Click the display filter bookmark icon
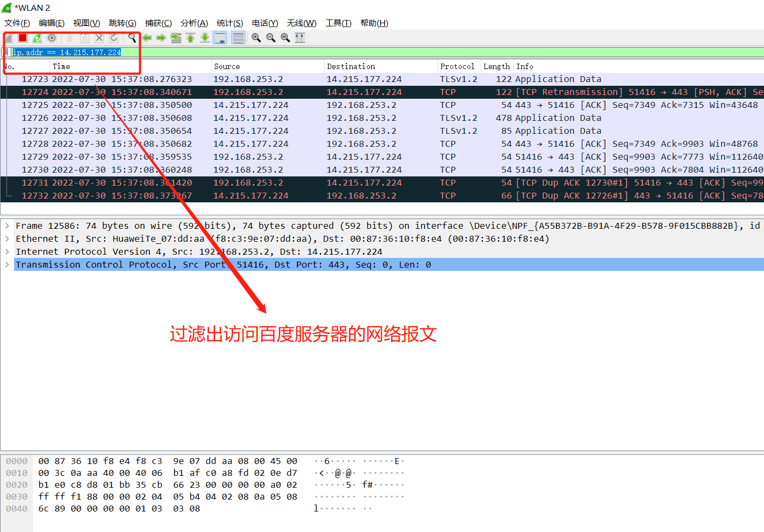 6,52
